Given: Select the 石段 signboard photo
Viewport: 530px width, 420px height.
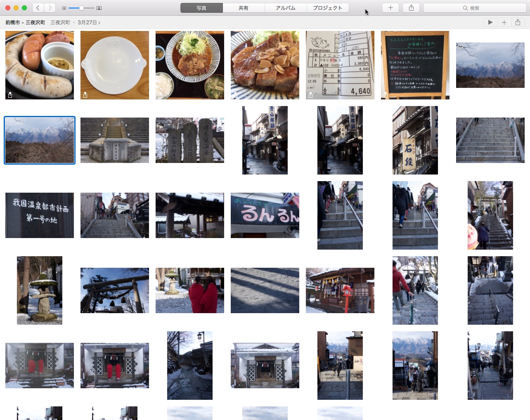Looking at the screenshot, I should tap(415, 140).
